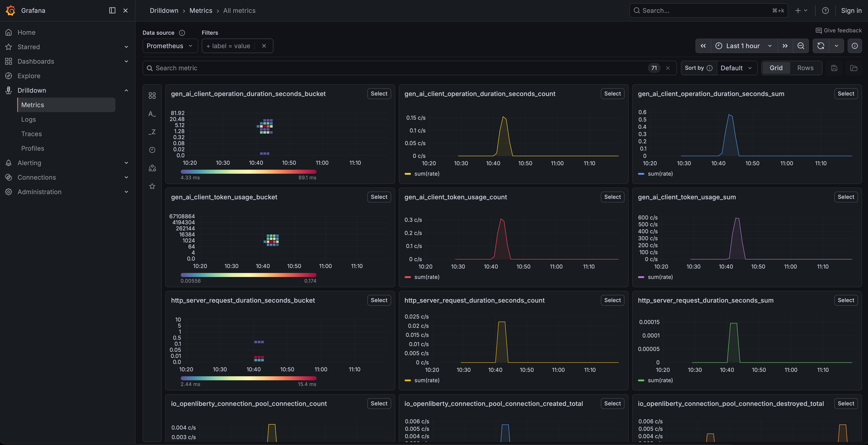Click the grid rules filter side icon
The width and height of the screenshot is (868, 445).
coord(152,96)
